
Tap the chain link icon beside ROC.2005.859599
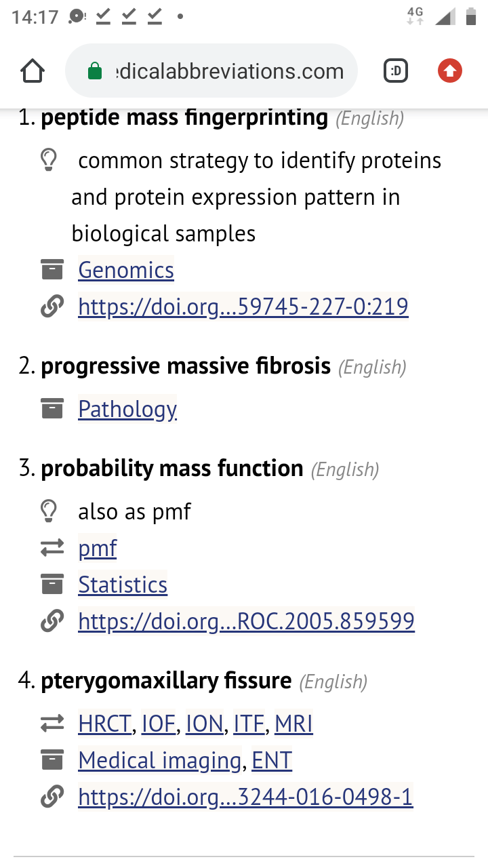click(x=52, y=620)
